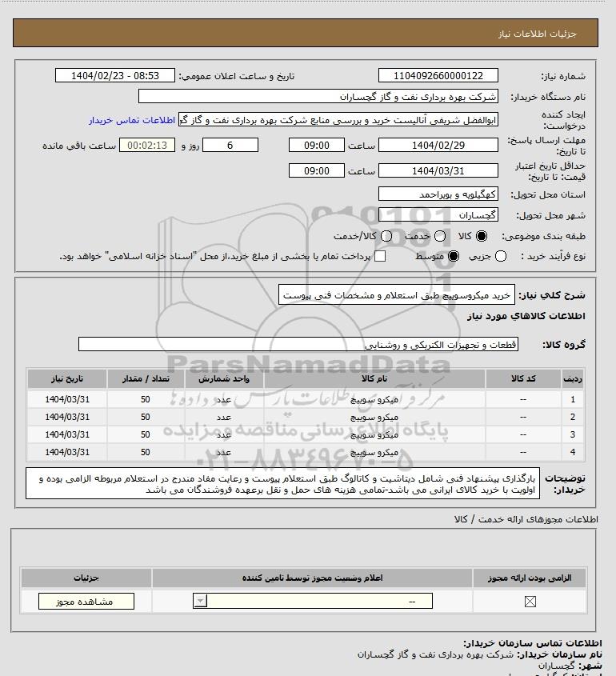Click the unit عدد in row 2

(x=224, y=418)
